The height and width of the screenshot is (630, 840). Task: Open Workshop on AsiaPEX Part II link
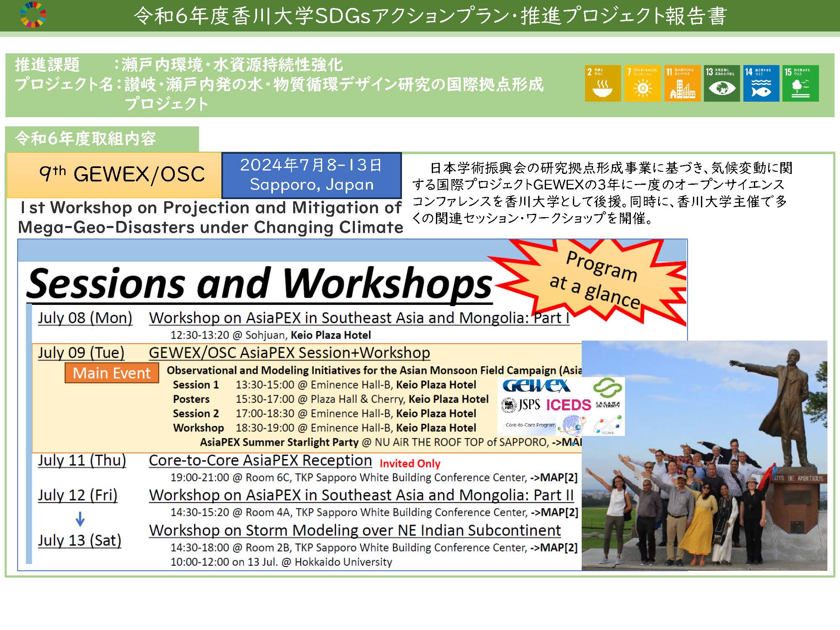(x=361, y=496)
